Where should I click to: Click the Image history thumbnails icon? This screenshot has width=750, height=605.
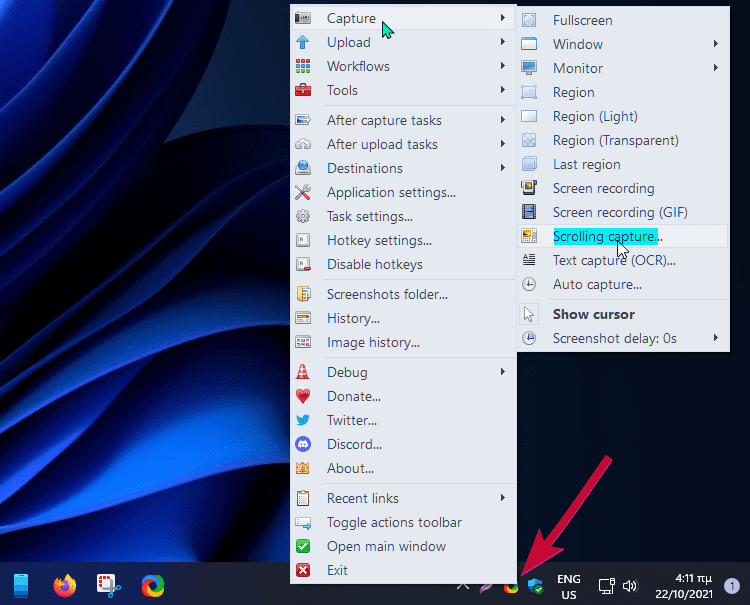[x=303, y=342]
